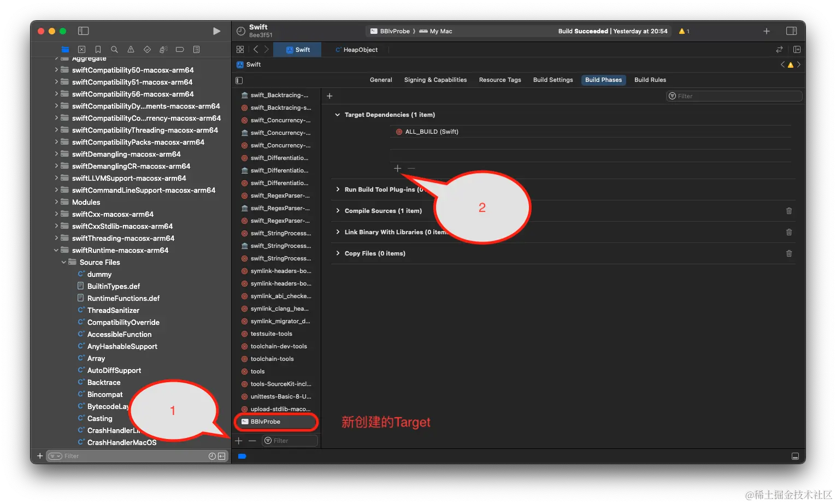Delete the Copy Files phase
Screen dimensions: 836x504
(789, 253)
